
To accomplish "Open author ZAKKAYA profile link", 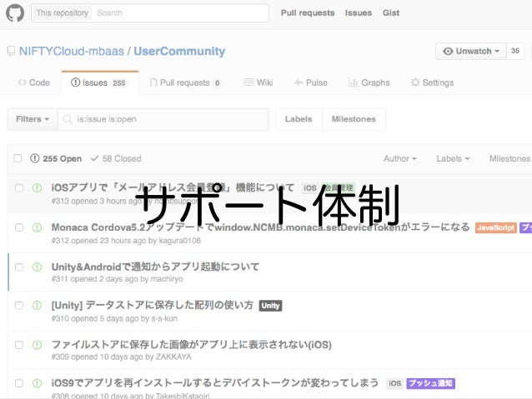I will (173, 357).
